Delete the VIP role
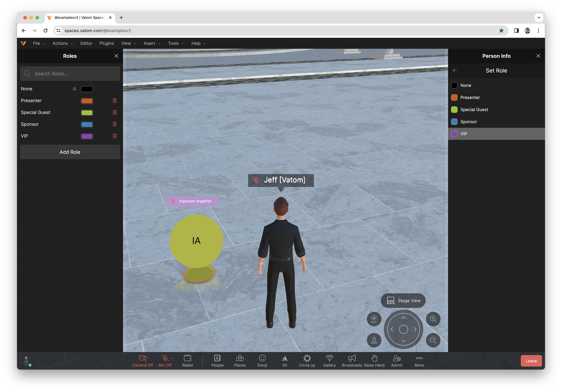Viewport: 562px width, 392px height. pos(115,136)
